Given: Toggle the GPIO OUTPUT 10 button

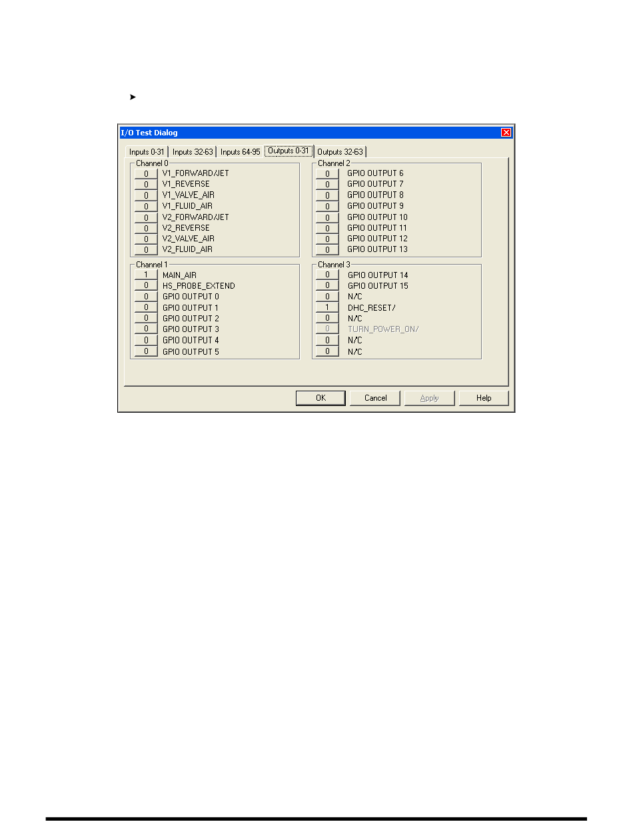Looking at the screenshot, I should tap(327, 217).
